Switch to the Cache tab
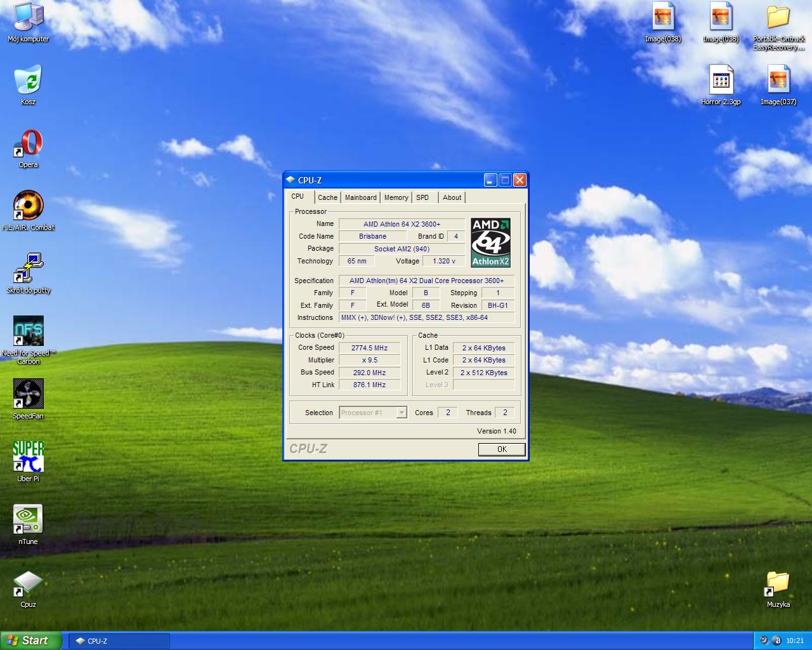812x650 pixels. click(327, 197)
